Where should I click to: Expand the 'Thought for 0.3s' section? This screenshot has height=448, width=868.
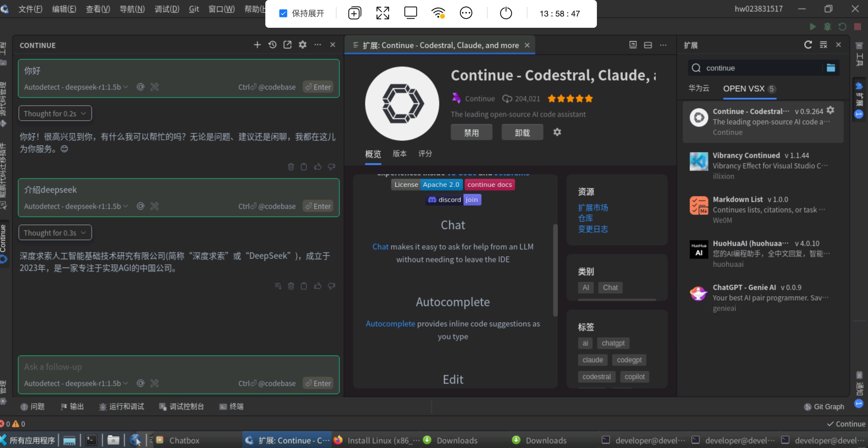(x=55, y=233)
